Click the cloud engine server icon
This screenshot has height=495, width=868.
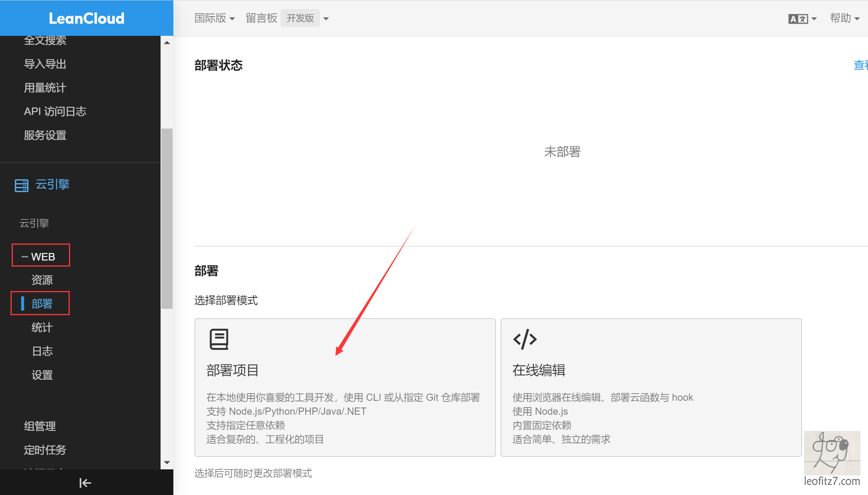pos(21,185)
